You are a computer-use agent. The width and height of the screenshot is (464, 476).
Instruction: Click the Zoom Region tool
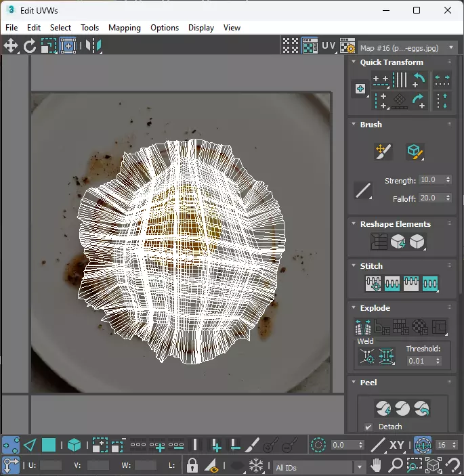[415, 465]
